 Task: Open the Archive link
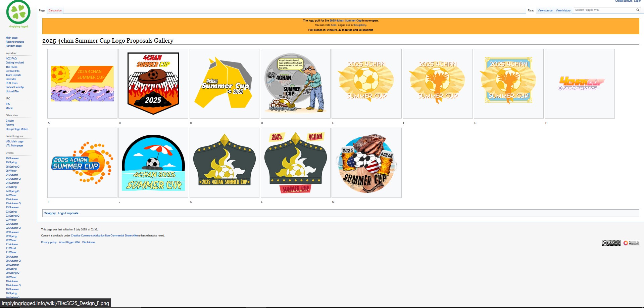pos(10,125)
